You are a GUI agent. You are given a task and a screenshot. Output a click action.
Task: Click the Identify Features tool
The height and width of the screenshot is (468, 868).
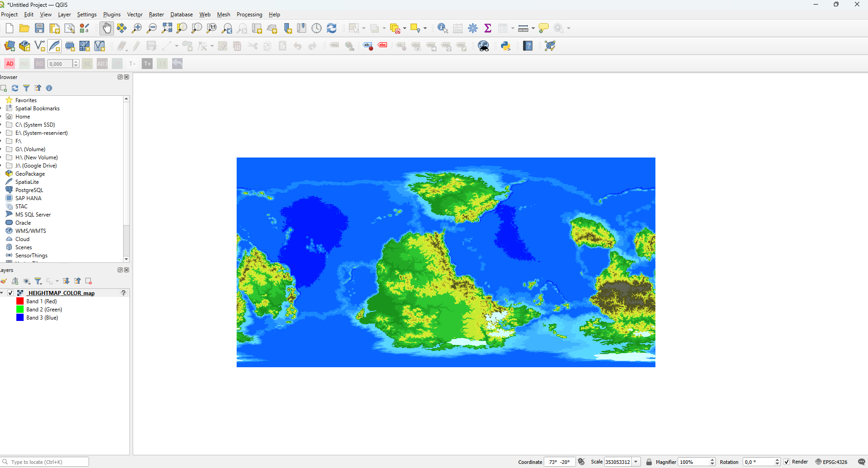[442, 28]
